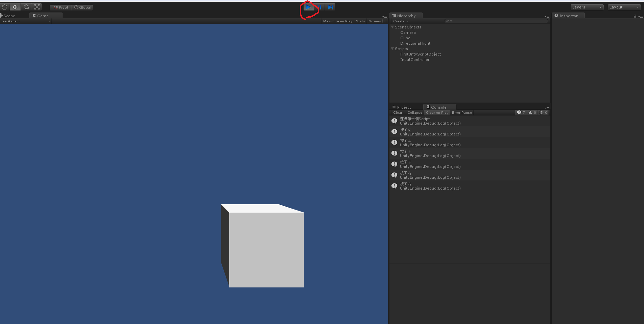Select the Scene view tab
644x324 pixels.
(9, 16)
